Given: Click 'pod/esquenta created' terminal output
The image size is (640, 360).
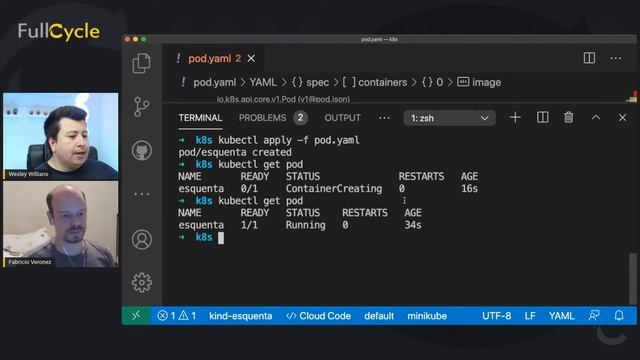Looking at the screenshot, I should (235, 152).
